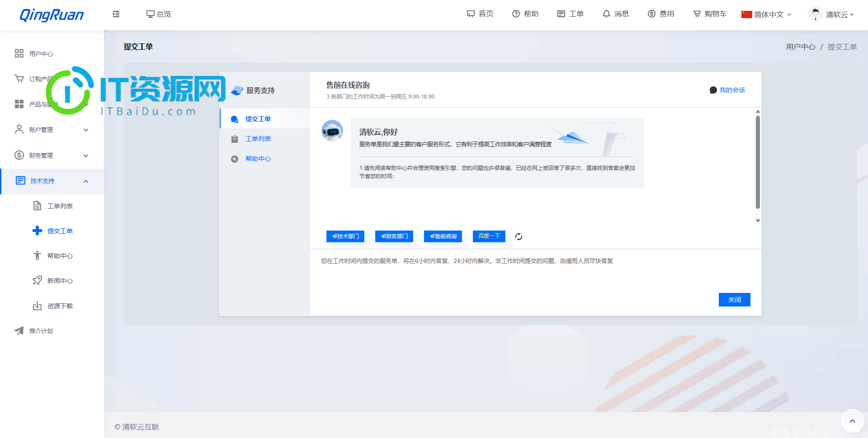Image resolution: width=868 pixels, height=438 pixels.
Task: Collapse the 技术支持 menu chevron
Action: pos(86,181)
